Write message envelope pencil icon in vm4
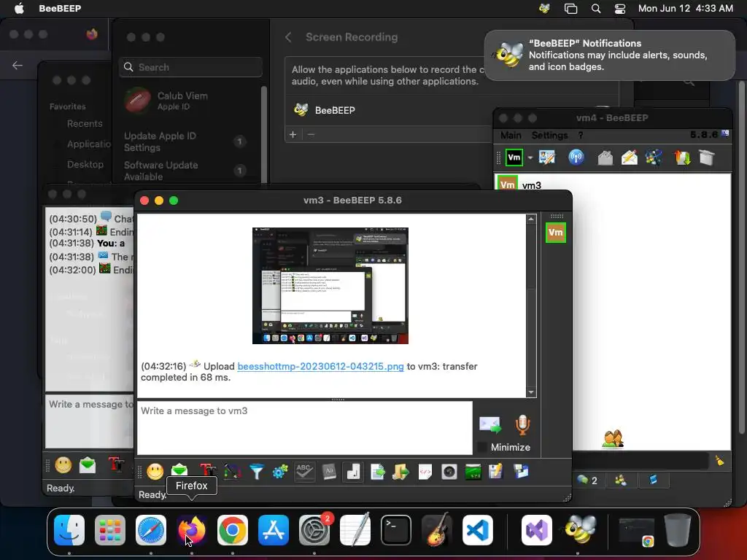 tap(630, 157)
